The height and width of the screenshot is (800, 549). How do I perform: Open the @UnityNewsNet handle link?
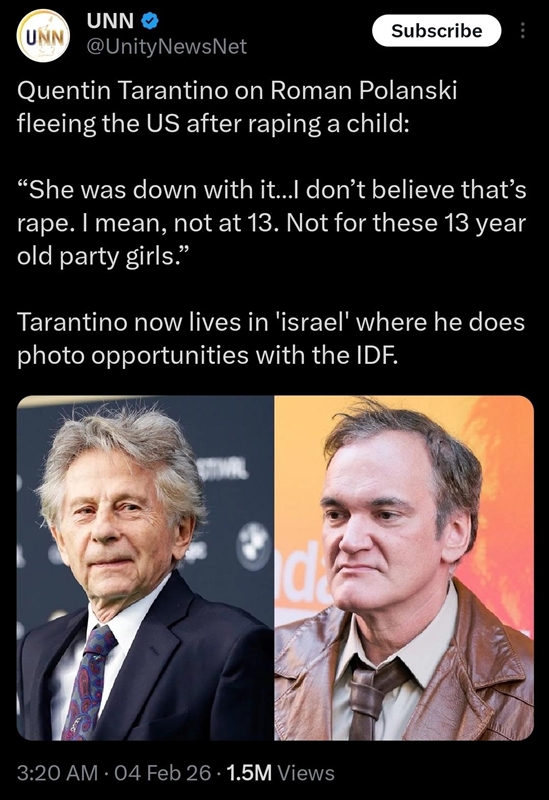[x=166, y=47]
